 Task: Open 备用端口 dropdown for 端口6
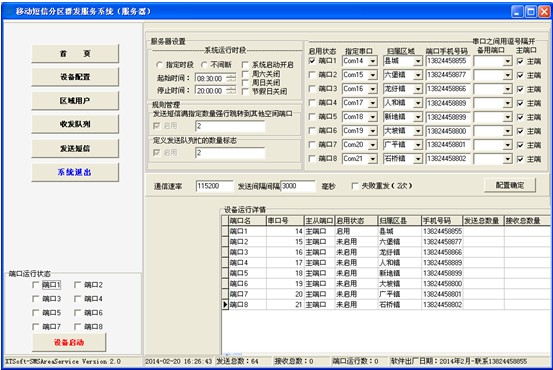(507, 131)
